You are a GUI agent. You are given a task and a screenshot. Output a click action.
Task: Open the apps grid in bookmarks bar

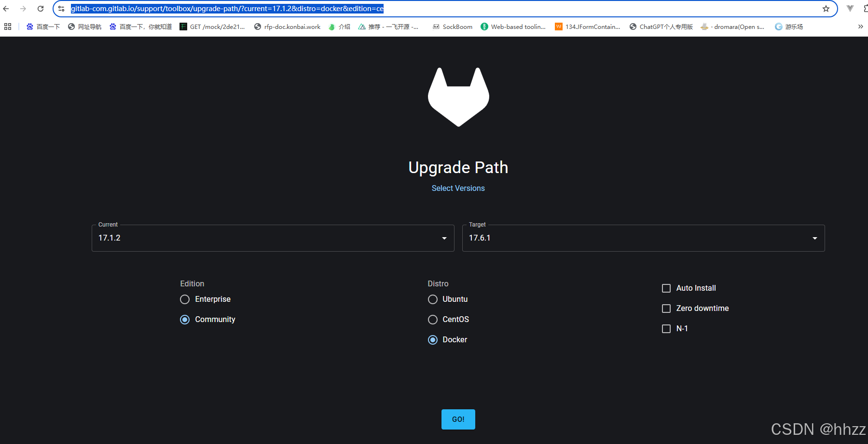[8, 27]
